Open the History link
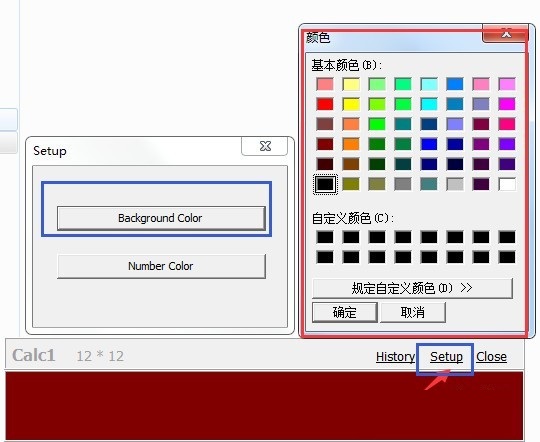The width and height of the screenshot is (540, 442). 395,357
